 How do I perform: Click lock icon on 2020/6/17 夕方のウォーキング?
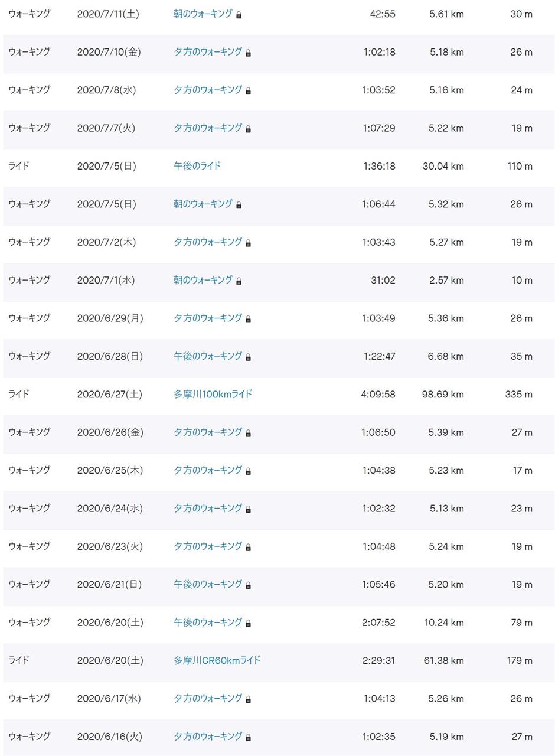coord(248,699)
